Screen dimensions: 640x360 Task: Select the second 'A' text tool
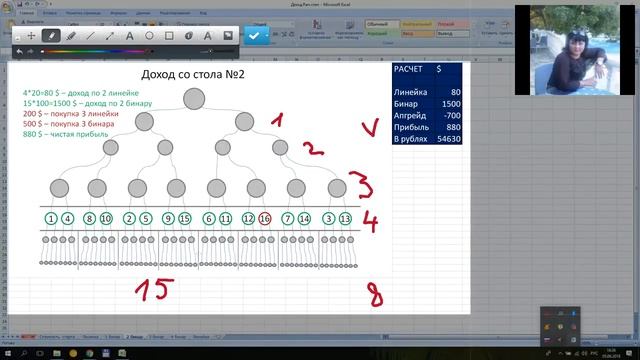point(208,36)
